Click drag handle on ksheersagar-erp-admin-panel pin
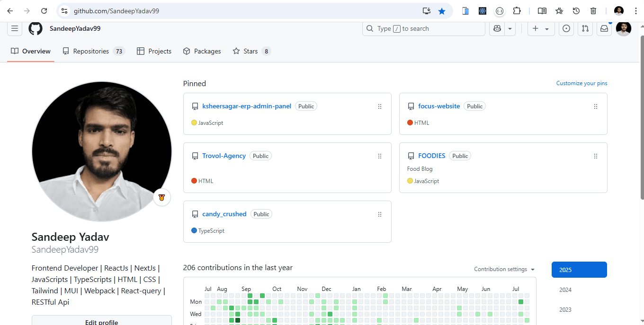The width and height of the screenshot is (644, 325). point(380,106)
